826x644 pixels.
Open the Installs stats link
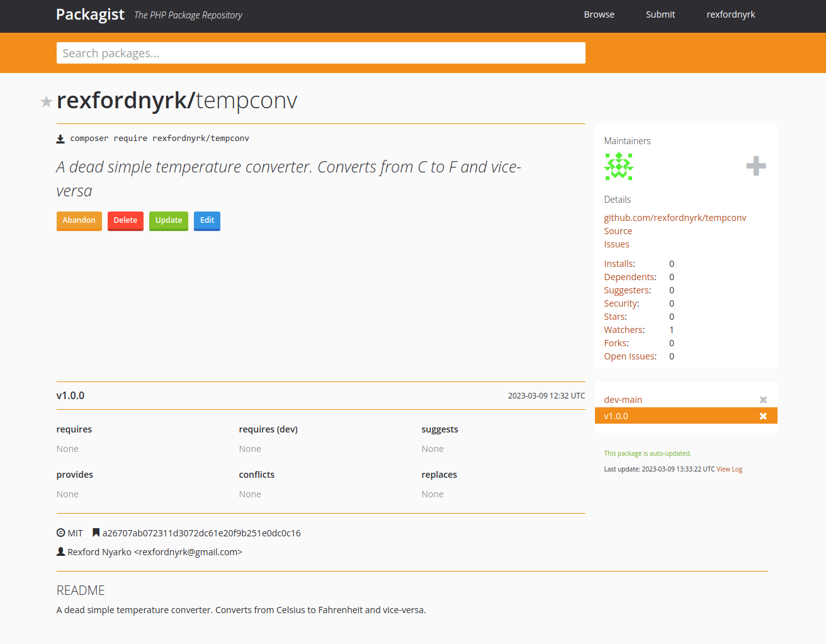tap(619, 264)
